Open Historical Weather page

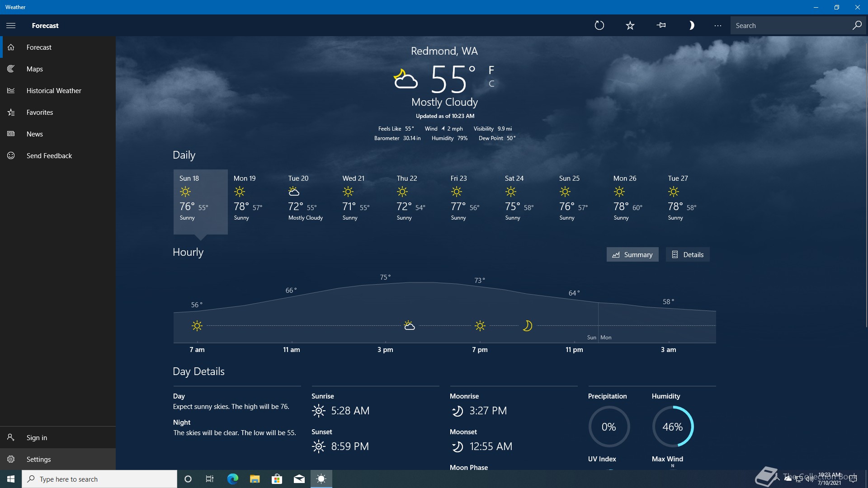point(58,90)
